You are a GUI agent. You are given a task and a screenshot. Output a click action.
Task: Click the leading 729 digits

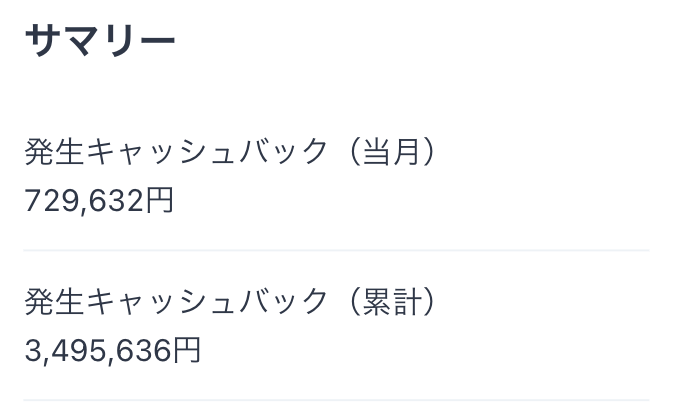51,201
